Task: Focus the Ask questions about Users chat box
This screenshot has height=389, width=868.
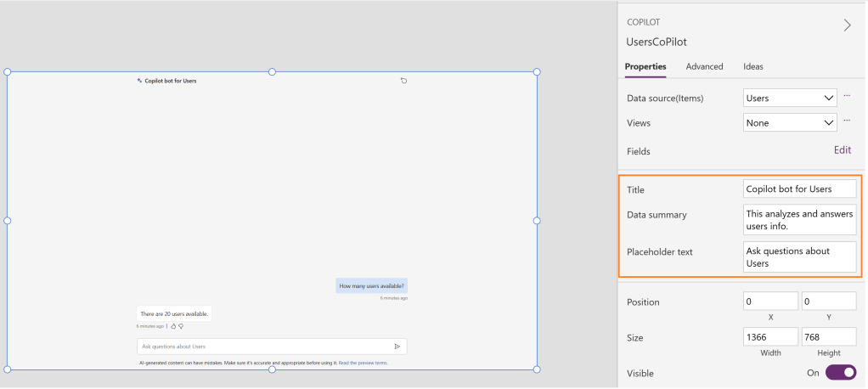Action: click(263, 347)
